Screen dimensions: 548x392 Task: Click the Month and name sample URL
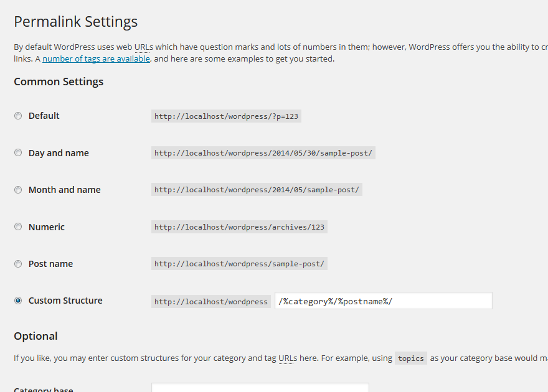click(257, 189)
